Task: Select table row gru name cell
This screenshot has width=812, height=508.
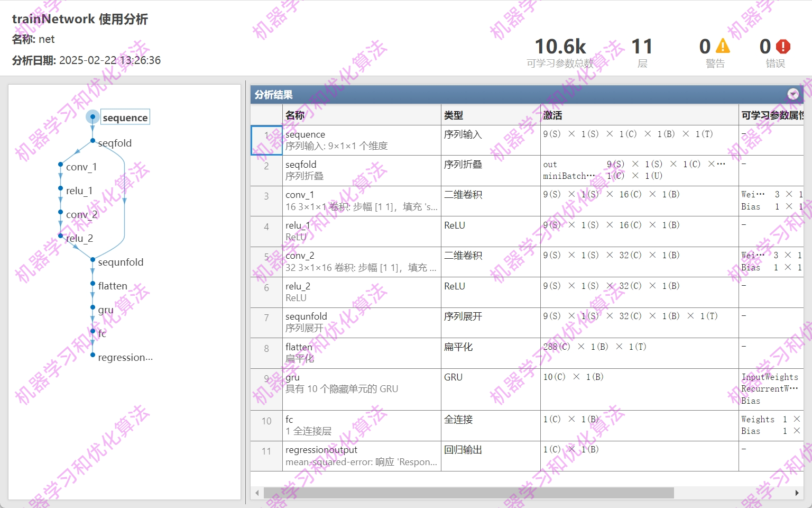Action: [362, 389]
